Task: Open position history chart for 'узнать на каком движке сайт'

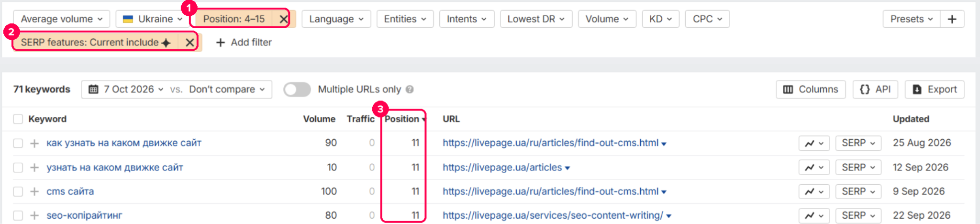Action: 814,168
